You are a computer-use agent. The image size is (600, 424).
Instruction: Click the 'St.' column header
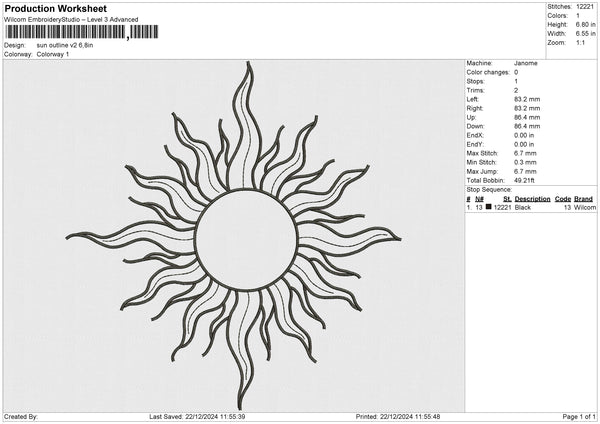507,199
